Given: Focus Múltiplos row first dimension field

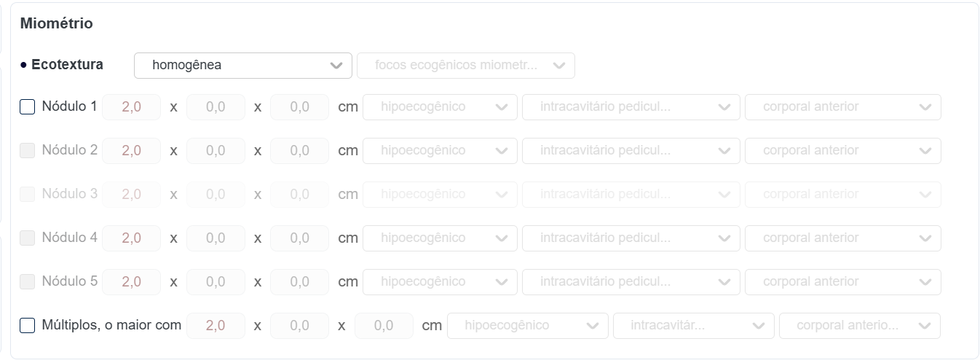Looking at the screenshot, I should pos(216,326).
